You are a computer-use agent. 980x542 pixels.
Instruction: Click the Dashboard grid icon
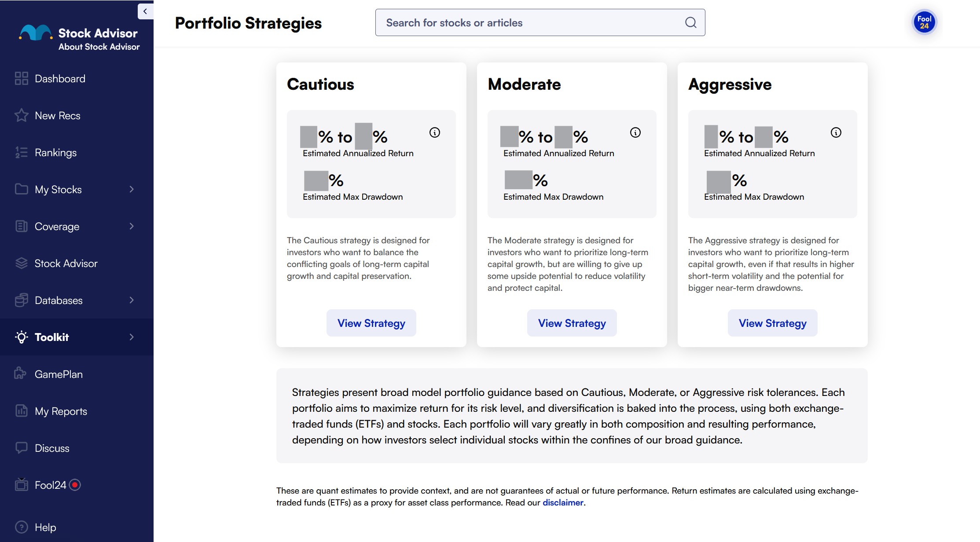click(21, 78)
